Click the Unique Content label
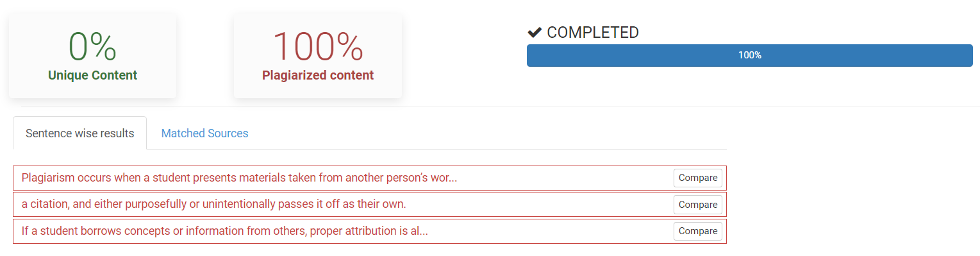The height and width of the screenshot is (256, 980). pos(92,75)
